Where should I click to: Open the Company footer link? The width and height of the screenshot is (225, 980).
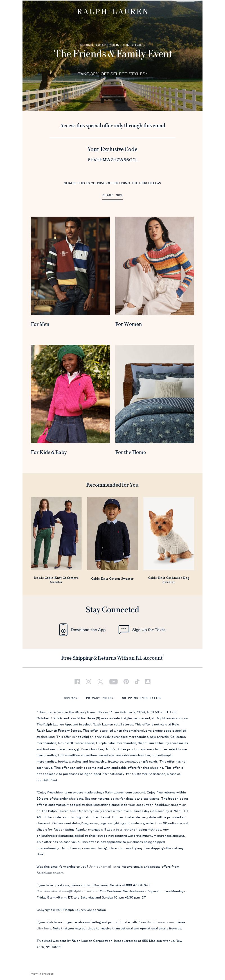tap(70, 698)
